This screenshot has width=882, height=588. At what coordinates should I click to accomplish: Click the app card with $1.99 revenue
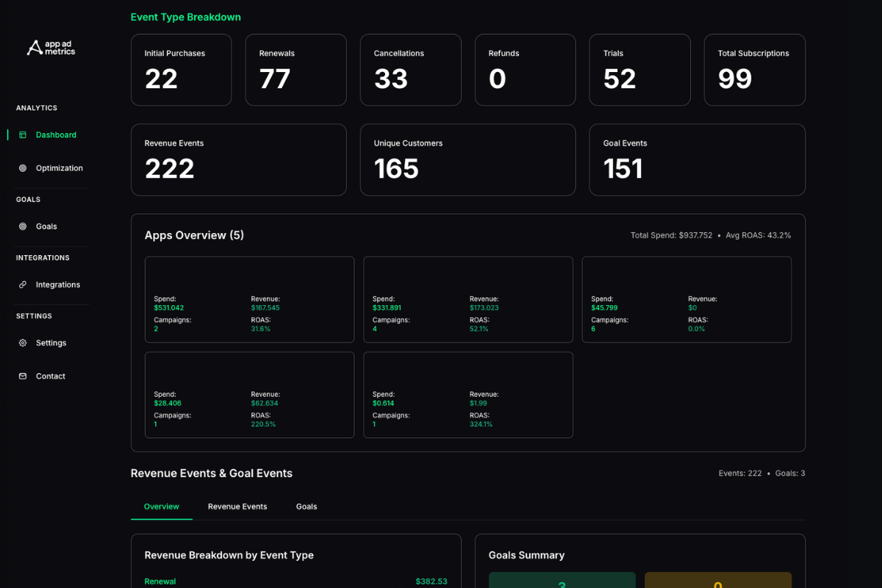coord(468,395)
